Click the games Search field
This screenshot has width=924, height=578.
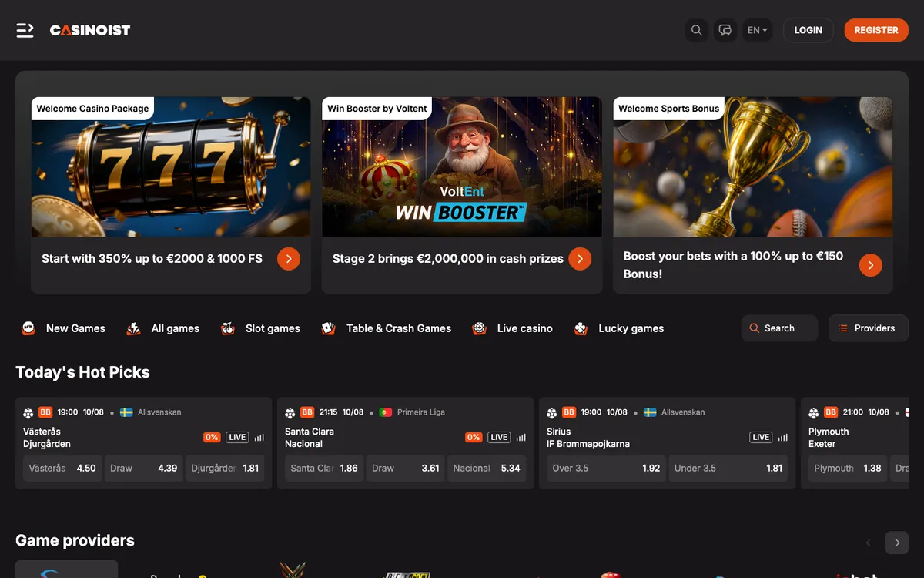click(x=779, y=328)
